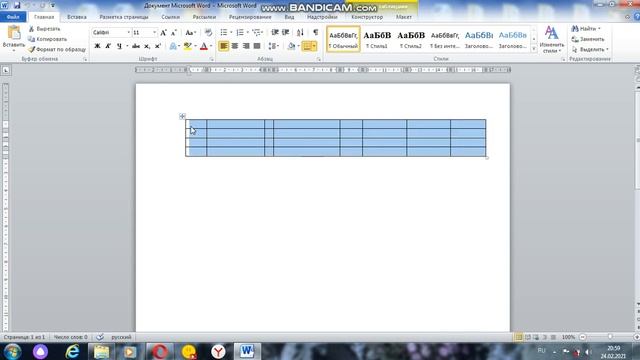
Task: Click the red font color button
Action: [x=204, y=46]
